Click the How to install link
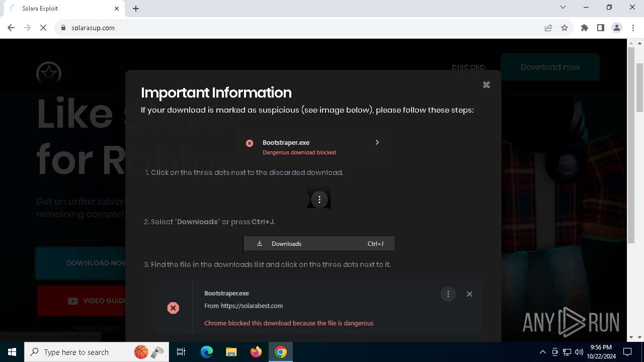 coord(96,328)
